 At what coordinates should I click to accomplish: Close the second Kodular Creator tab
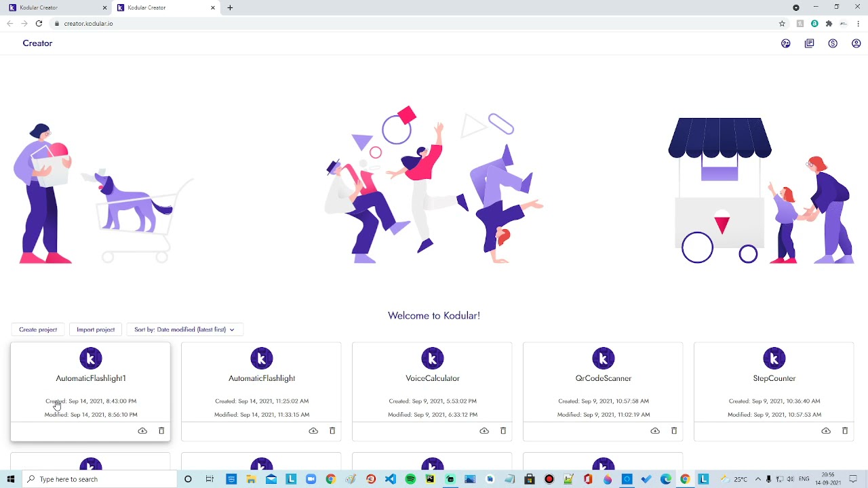213,7
